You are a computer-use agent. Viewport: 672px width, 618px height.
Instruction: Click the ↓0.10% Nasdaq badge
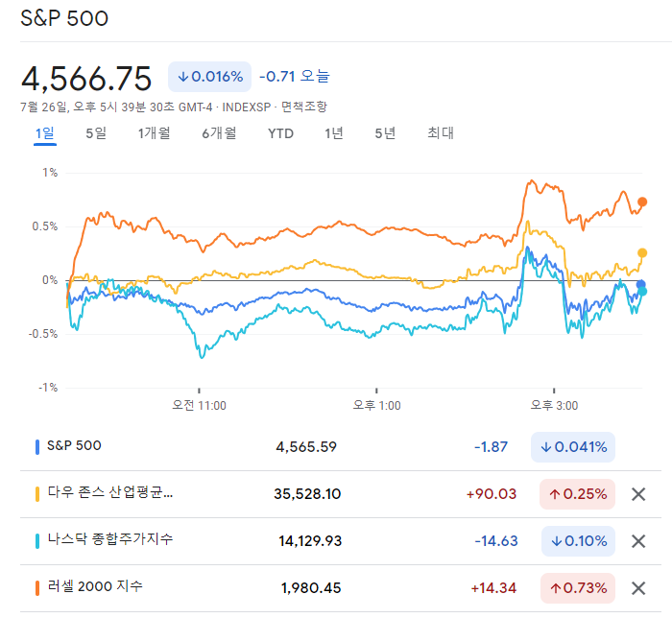578,541
